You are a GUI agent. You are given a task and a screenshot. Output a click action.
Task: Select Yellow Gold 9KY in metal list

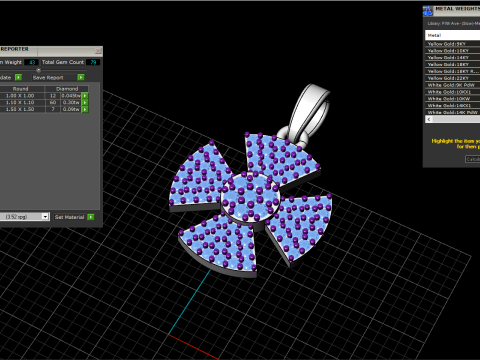pos(452,44)
